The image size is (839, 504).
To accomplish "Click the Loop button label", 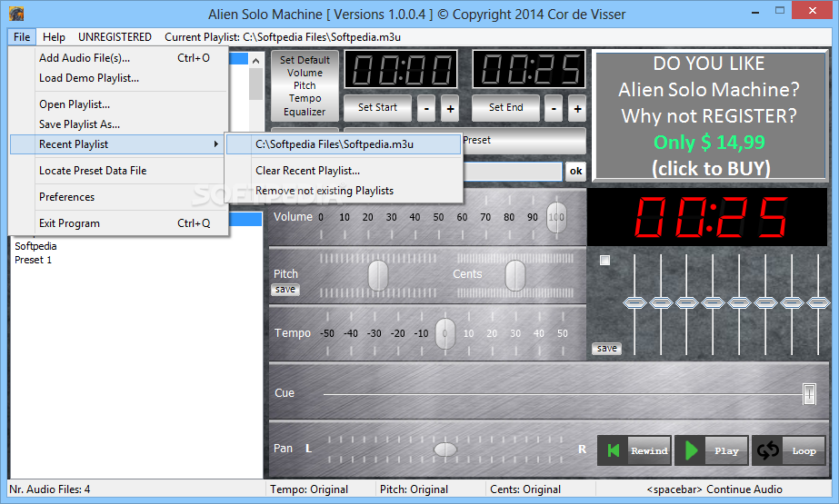I will (x=804, y=451).
